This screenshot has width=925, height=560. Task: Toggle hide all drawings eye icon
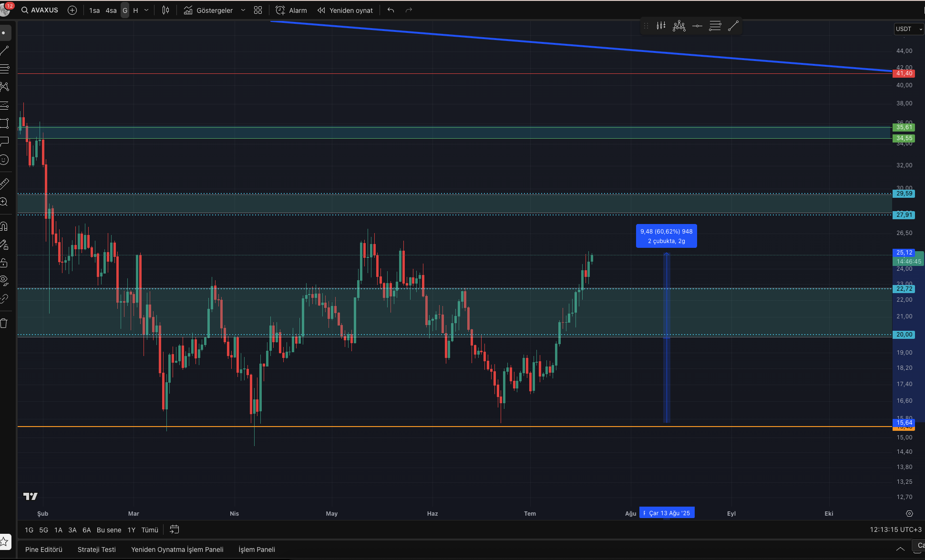click(x=4, y=280)
